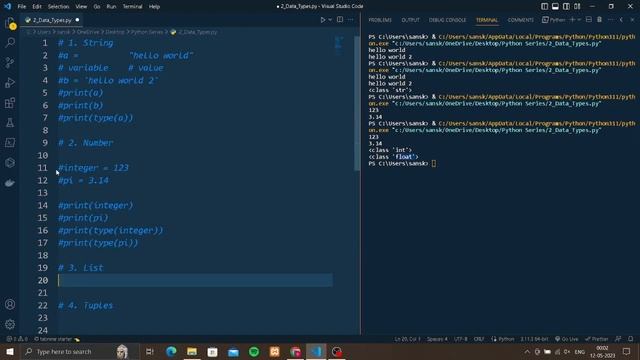Open the Testing flask icon
The width and height of the screenshot is (640, 360).
pyautogui.click(x=10, y=122)
